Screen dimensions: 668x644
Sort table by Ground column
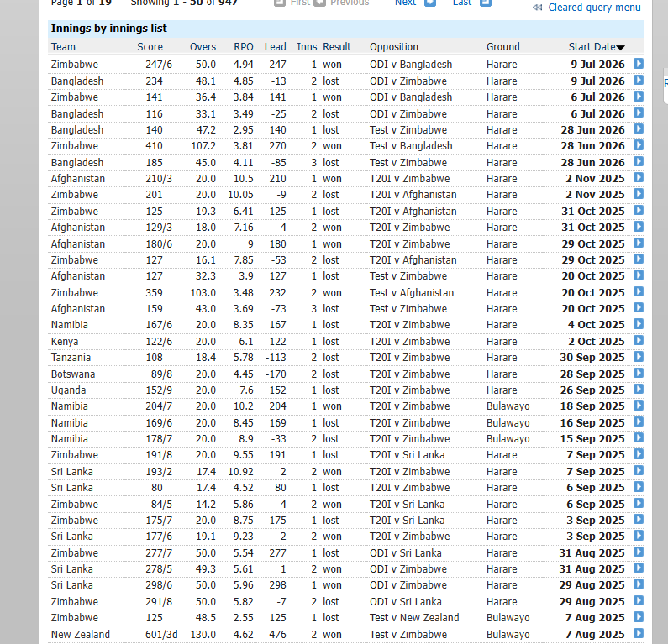point(503,47)
